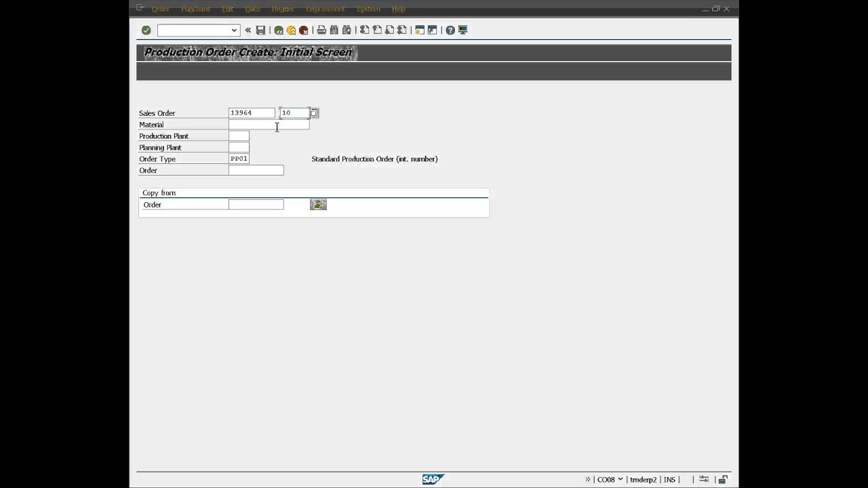Click the Save floppy disk icon

tap(260, 30)
